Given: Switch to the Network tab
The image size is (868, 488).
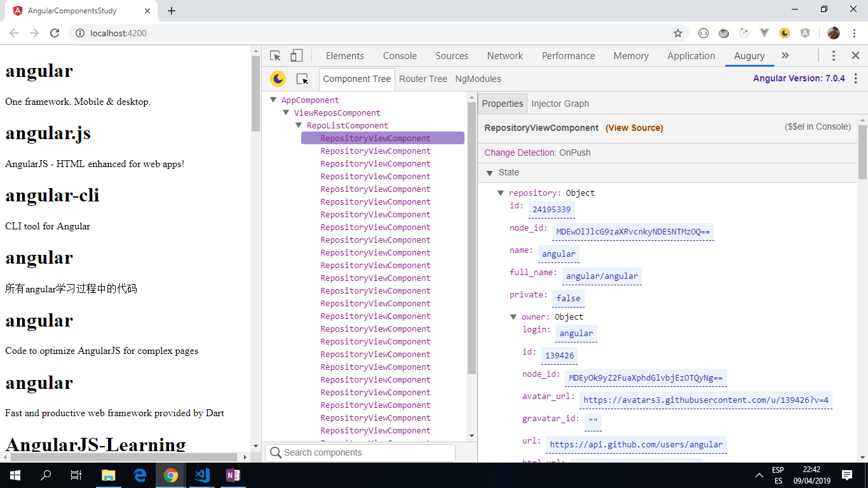Looking at the screenshot, I should (505, 56).
